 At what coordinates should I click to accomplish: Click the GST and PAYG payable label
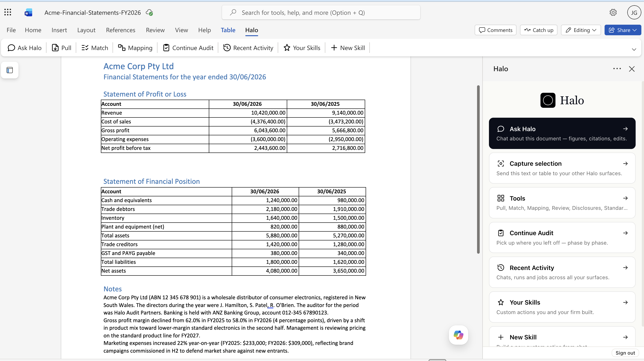pyautogui.click(x=128, y=253)
